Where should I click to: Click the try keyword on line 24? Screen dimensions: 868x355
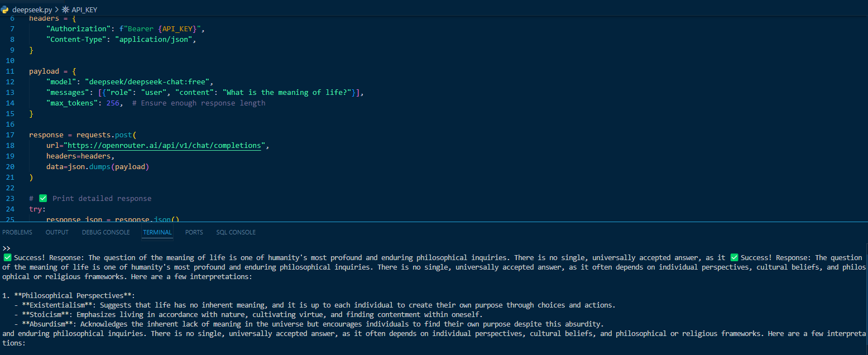36,209
